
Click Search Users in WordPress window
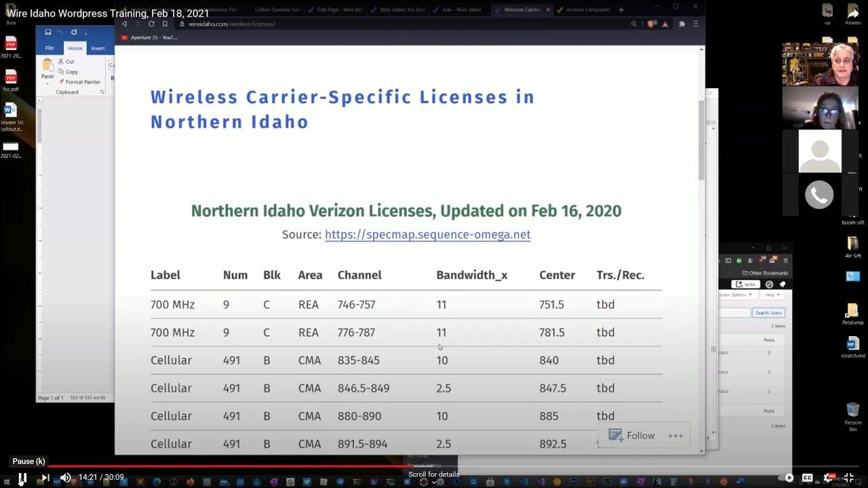tap(768, 312)
